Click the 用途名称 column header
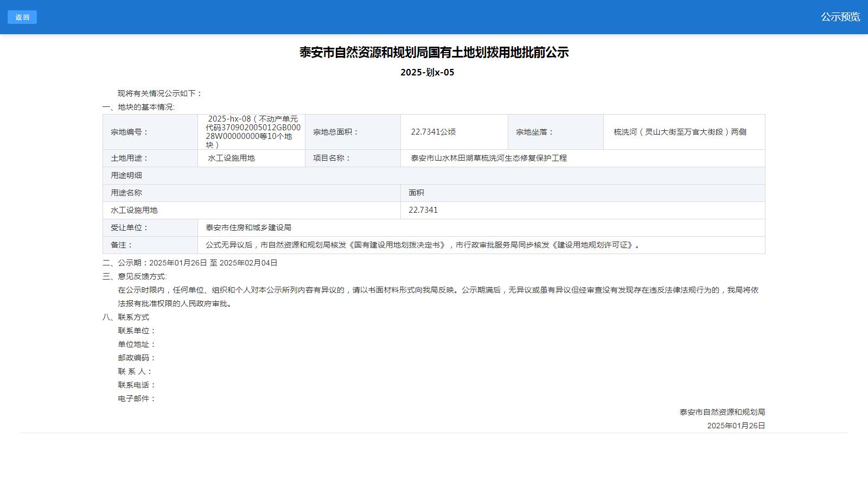 pyautogui.click(x=252, y=193)
